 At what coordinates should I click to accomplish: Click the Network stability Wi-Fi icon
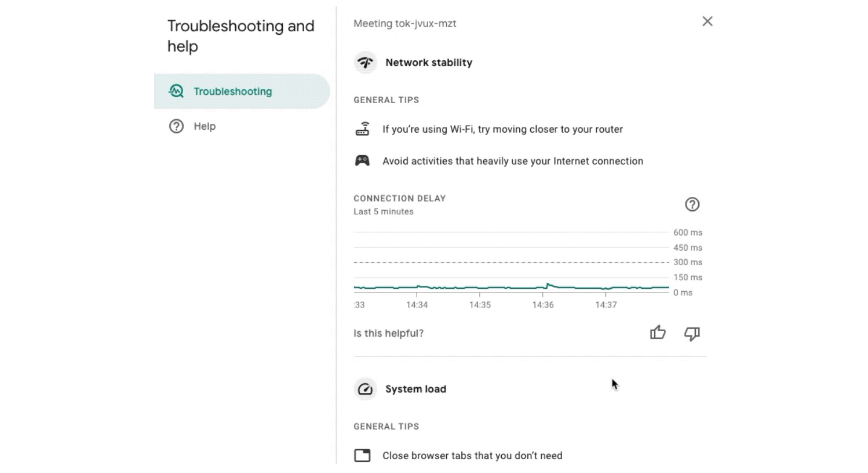pos(365,63)
